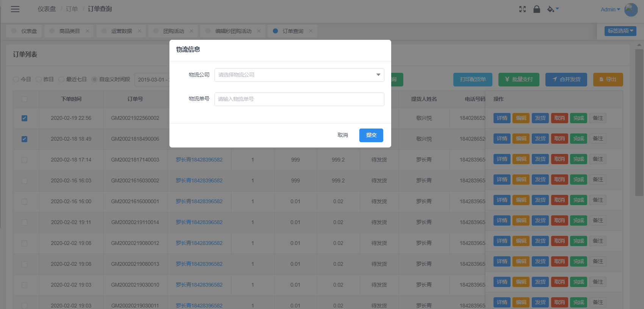Check order GM20020219110014 checkbox
The height and width of the screenshot is (309, 644).
(24, 223)
